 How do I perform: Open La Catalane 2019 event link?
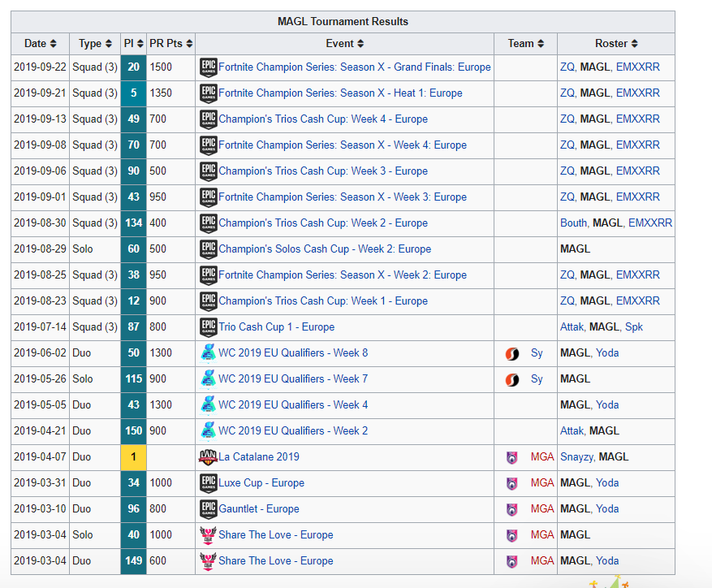[x=259, y=456]
